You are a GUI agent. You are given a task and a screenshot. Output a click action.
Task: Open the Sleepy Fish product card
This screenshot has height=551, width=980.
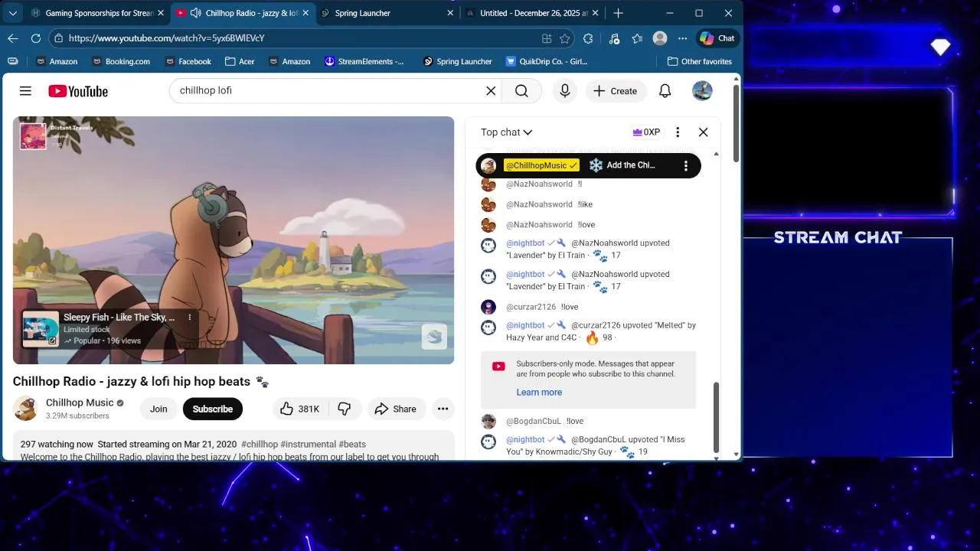[111, 329]
